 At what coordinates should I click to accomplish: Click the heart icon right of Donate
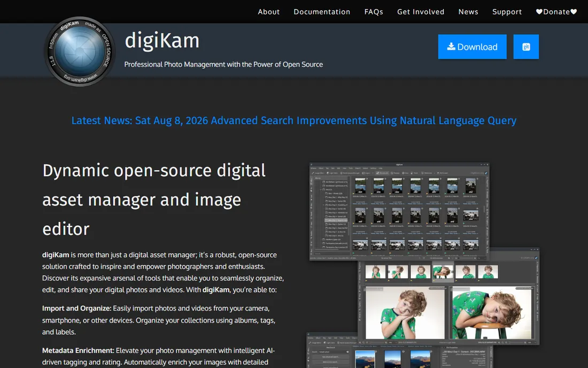coord(574,12)
